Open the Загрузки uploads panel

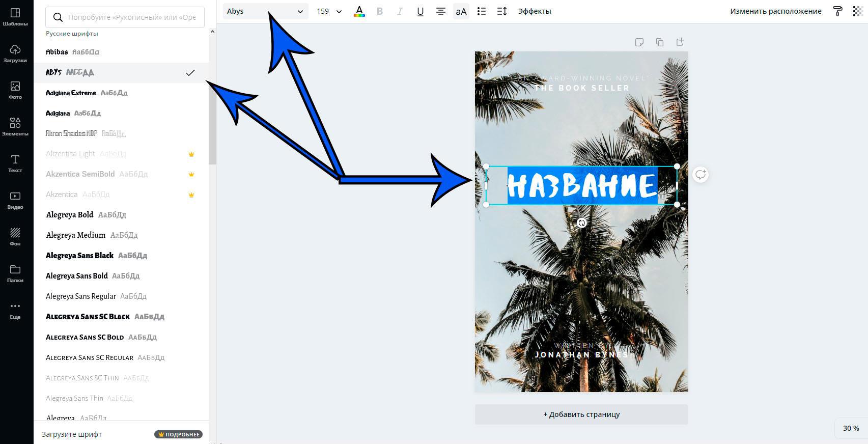(15, 53)
